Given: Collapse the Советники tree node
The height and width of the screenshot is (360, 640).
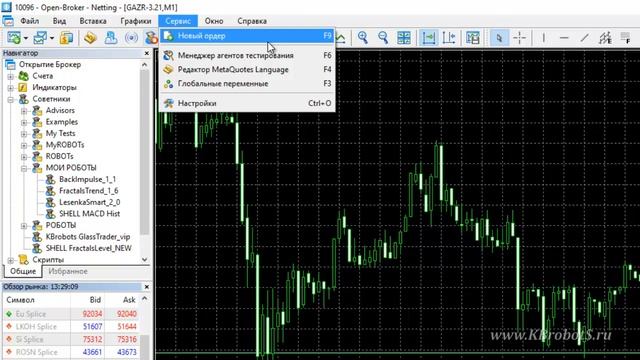Looking at the screenshot, I should 11,99.
